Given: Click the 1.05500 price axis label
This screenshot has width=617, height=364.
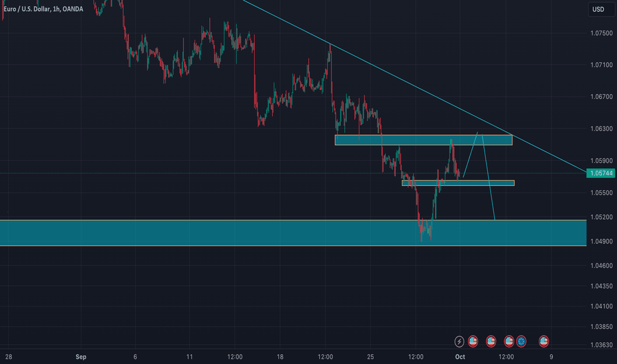Looking at the screenshot, I should (601, 193).
